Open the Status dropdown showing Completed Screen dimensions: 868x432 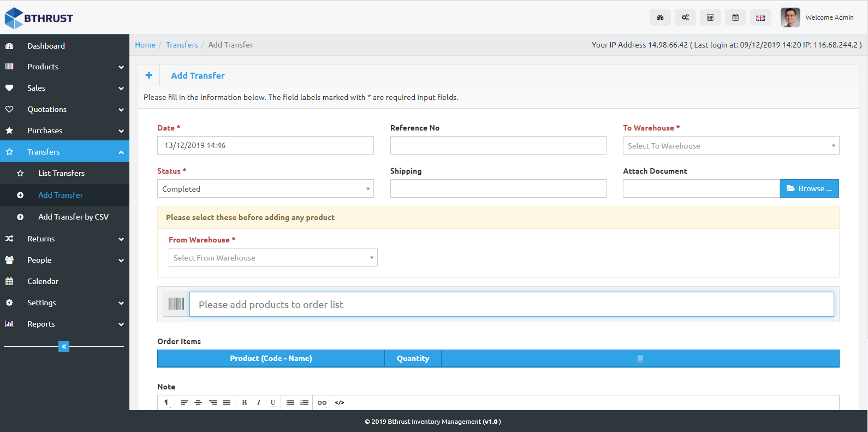[265, 188]
